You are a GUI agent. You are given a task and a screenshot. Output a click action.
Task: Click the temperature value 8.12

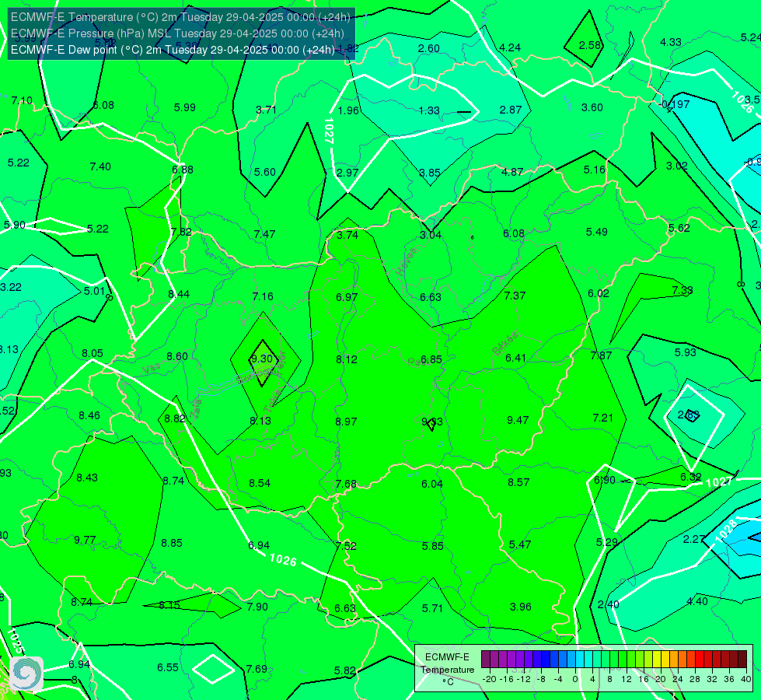pos(347,359)
